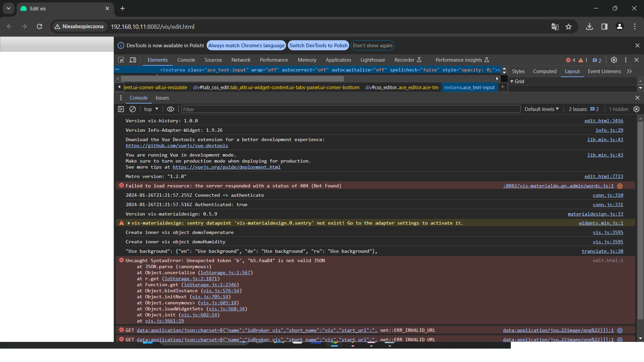The height and width of the screenshot is (362, 644).
Task: Click the Google Translate icon in address bar
Action: coord(555,27)
